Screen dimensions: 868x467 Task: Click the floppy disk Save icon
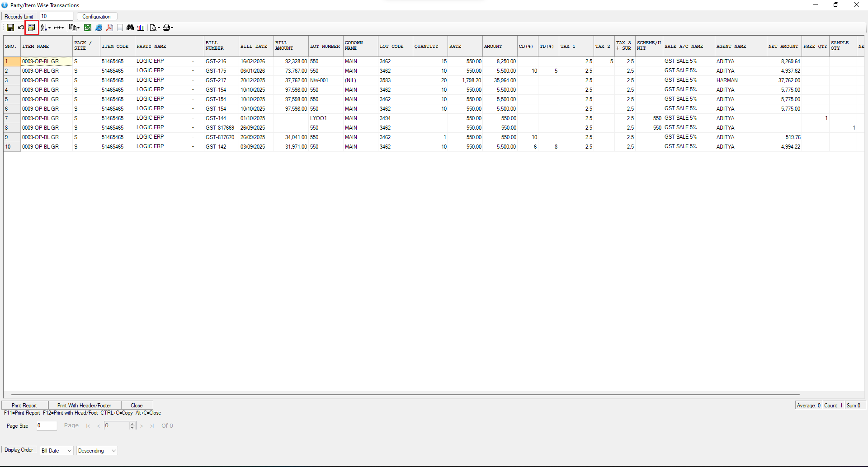[10, 28]
